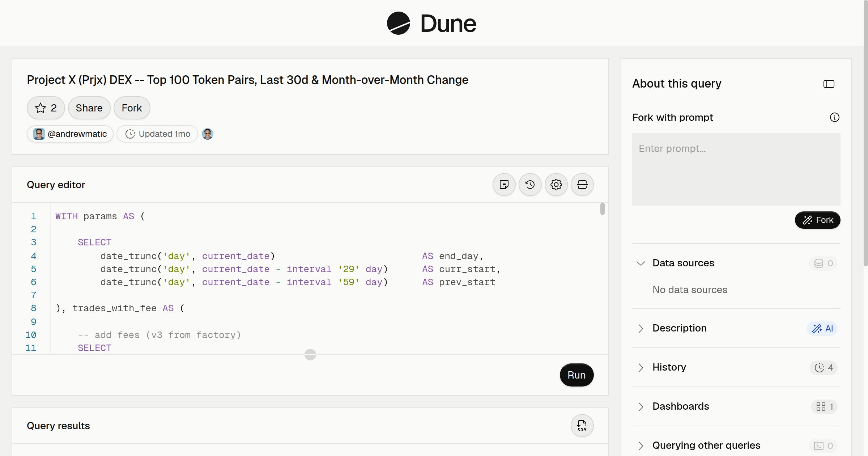
Task: Show Fork with prompt info icon
Action: point(834,117)
